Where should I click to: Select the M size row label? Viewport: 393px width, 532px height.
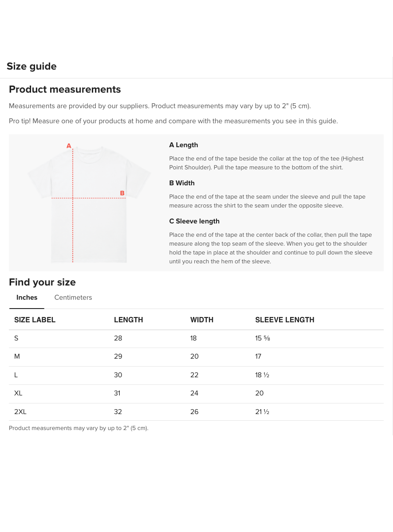(17, 356)
